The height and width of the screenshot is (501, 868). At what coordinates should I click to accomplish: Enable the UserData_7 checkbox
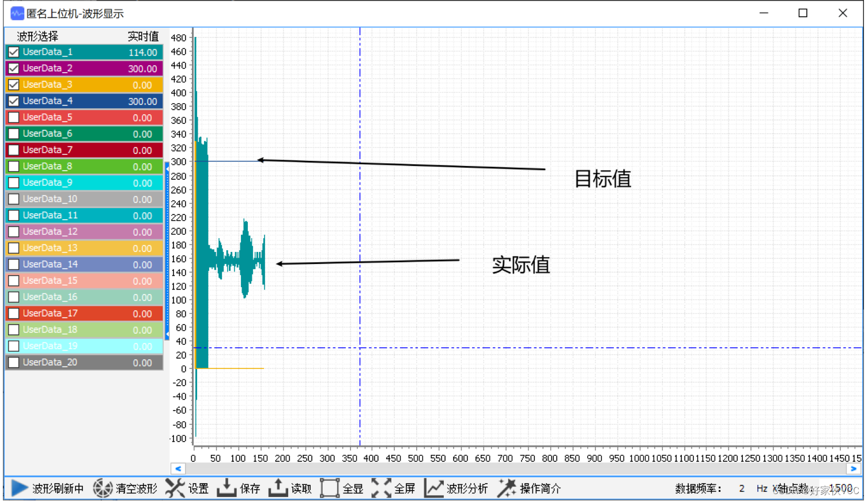pyautogui.click(x=14, y=150)
